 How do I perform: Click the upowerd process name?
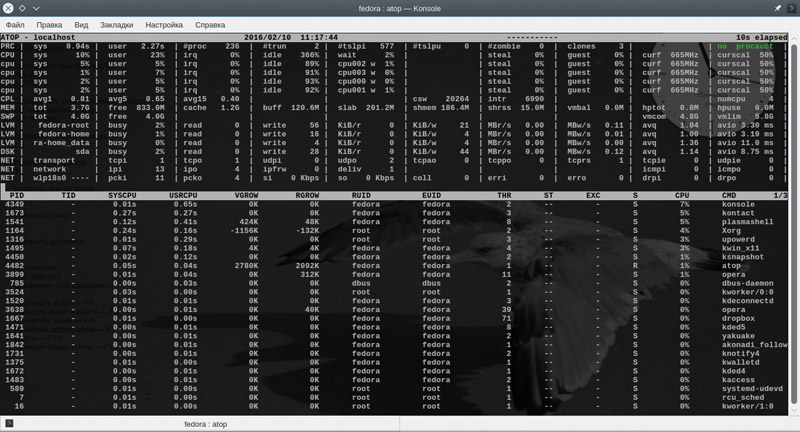pos(738,239)
